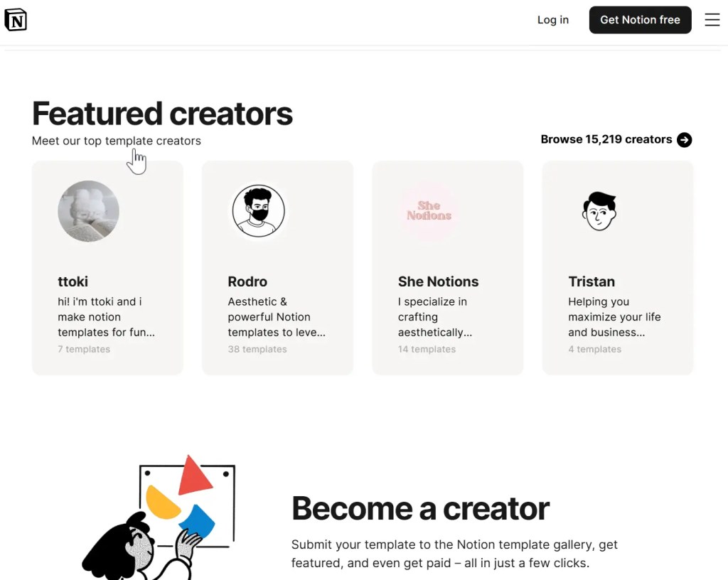
Task: Open the hamburger menu
Action: (x=712, y=20)
